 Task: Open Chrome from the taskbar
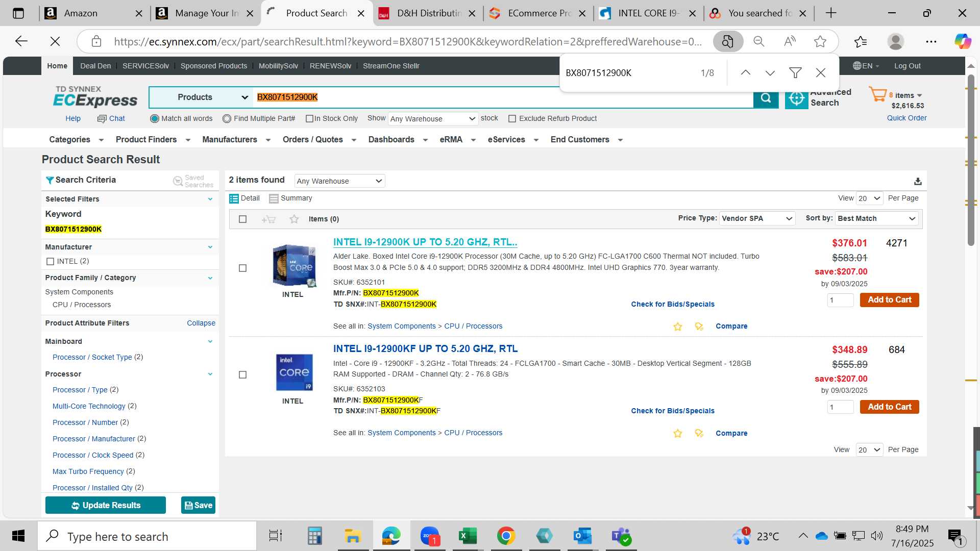pos(506,536)
